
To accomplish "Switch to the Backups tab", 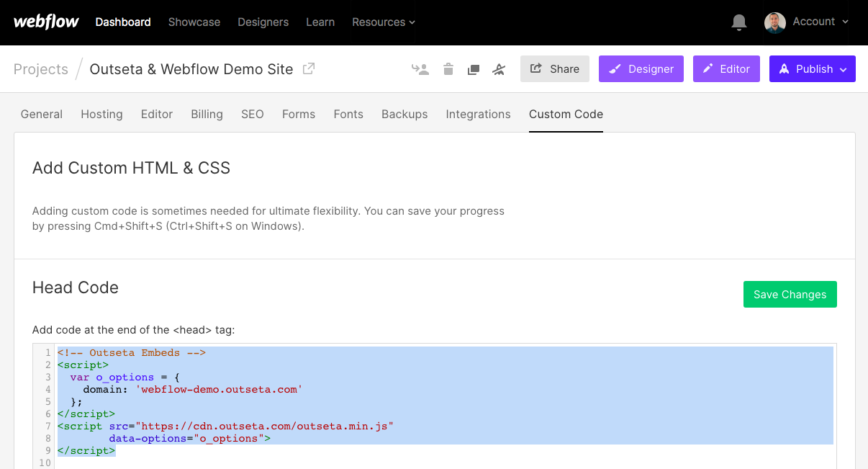I will pyautogui.click(x=404, y=114).
